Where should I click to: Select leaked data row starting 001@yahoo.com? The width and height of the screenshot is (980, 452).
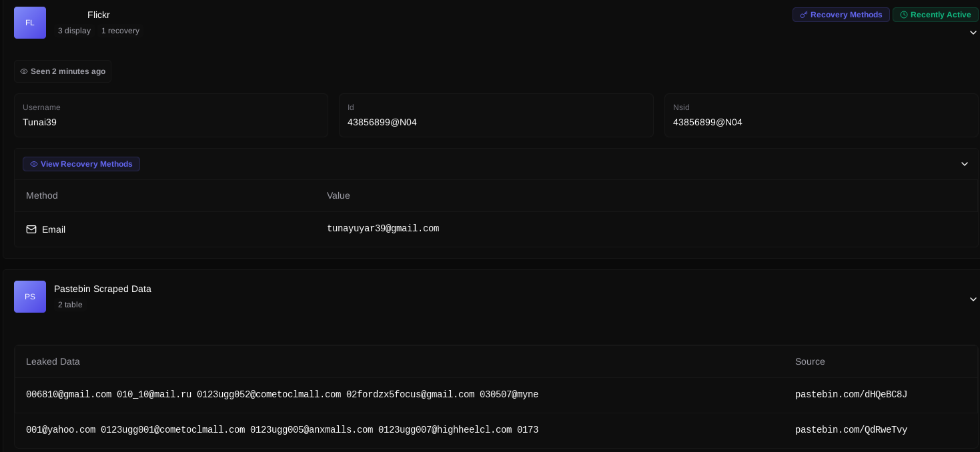coord(282,430)
